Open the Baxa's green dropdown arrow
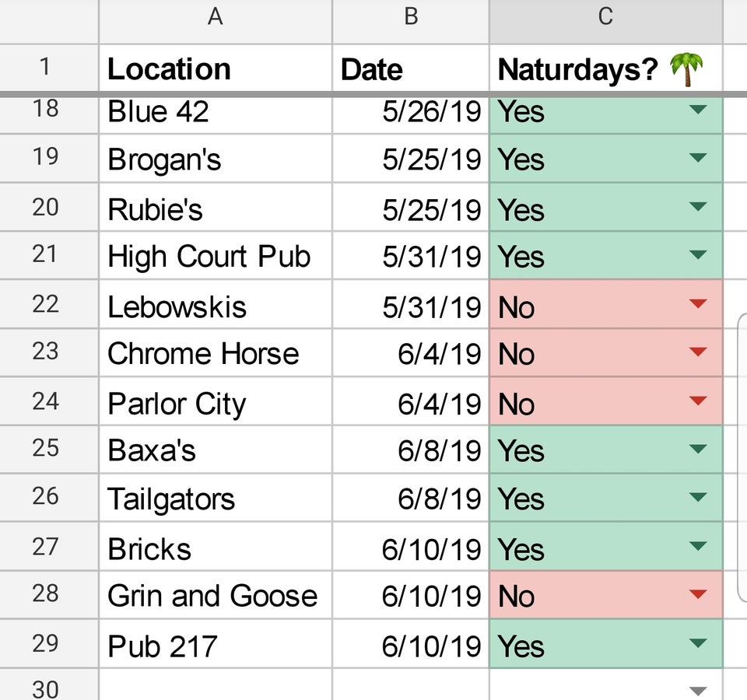The image size is (747, 700). coord(698,449)
